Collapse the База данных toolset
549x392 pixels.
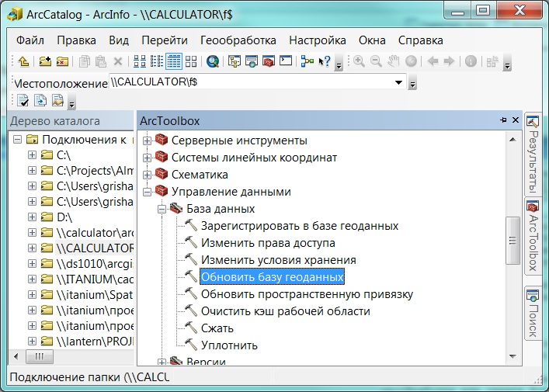162,209
